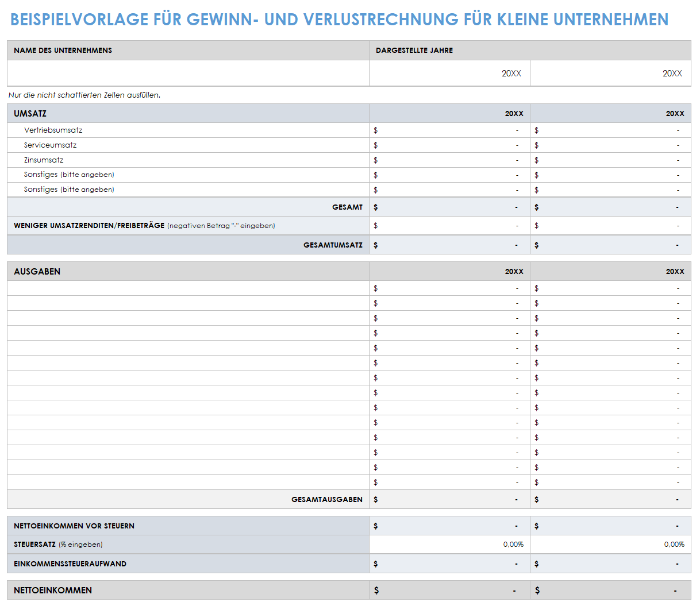The height and width of the screenshot is (606, 700).
Task: Click the Vertriebsumsatz amount cell
Action: 449,130
